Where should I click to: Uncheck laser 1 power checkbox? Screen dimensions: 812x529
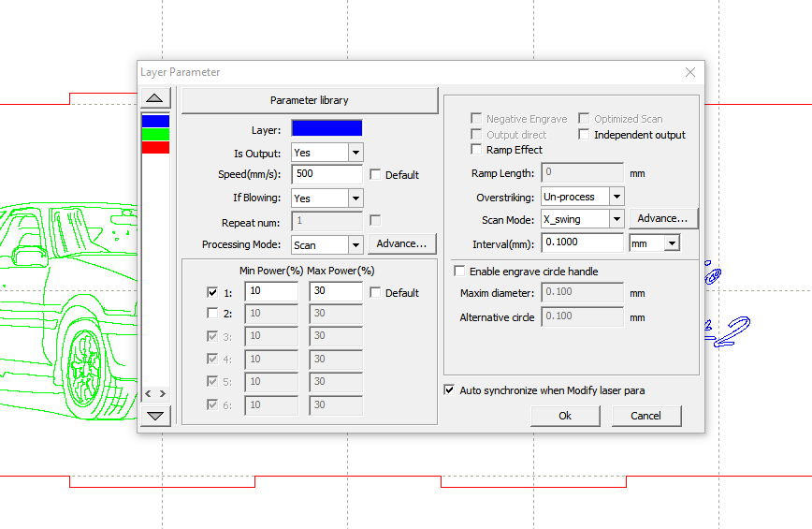click(x=212, y=293)
